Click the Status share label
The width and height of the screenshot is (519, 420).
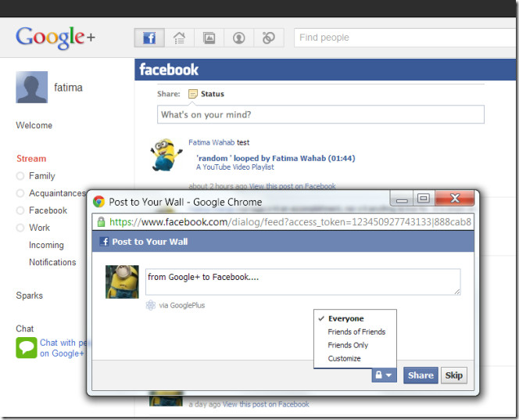[213, 94]
